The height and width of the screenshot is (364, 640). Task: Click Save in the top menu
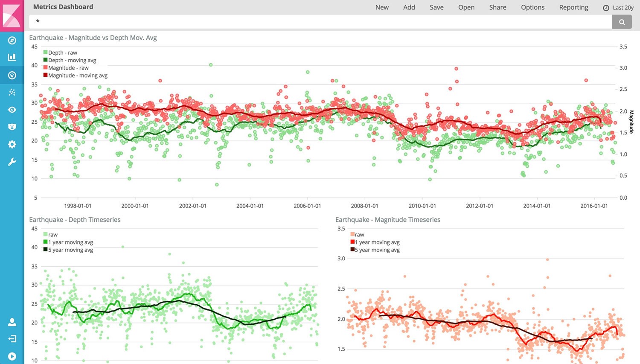coord(436,7)
